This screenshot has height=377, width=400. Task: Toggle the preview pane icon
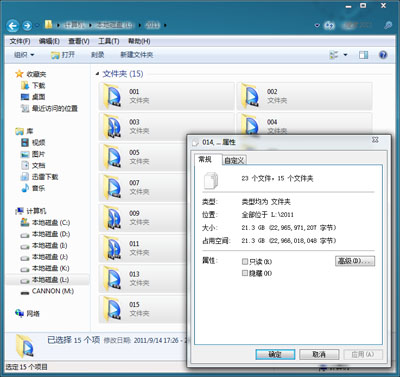click(363, 55)
